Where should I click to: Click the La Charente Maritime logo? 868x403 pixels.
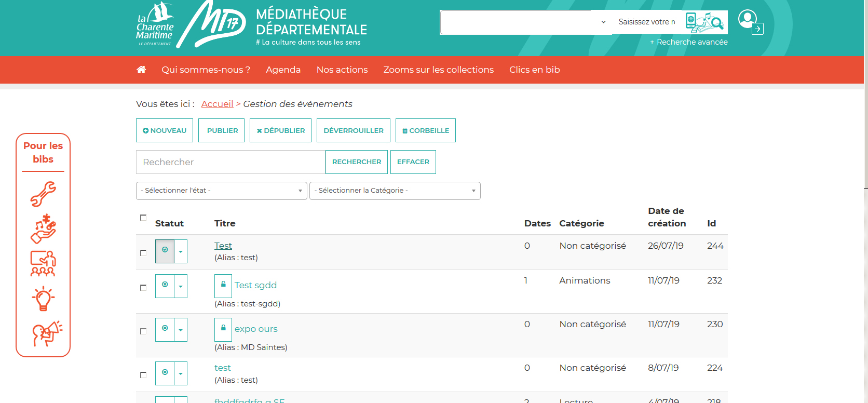point(155,24)
